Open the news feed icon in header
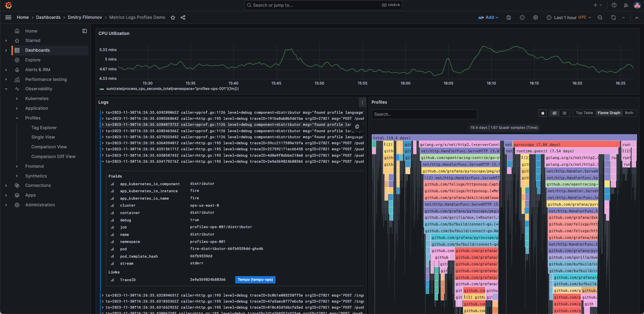644x314 pixels. (626, 5)
